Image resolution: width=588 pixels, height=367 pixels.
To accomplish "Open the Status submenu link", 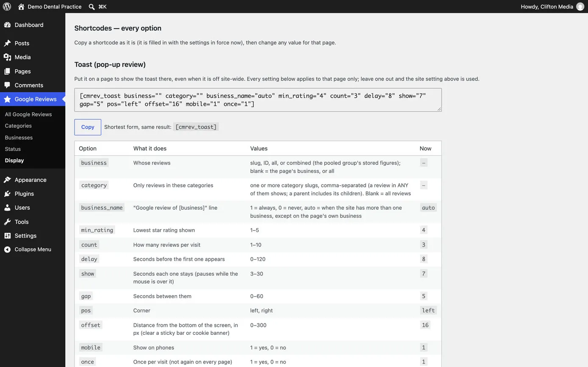I will click(13, 149).
